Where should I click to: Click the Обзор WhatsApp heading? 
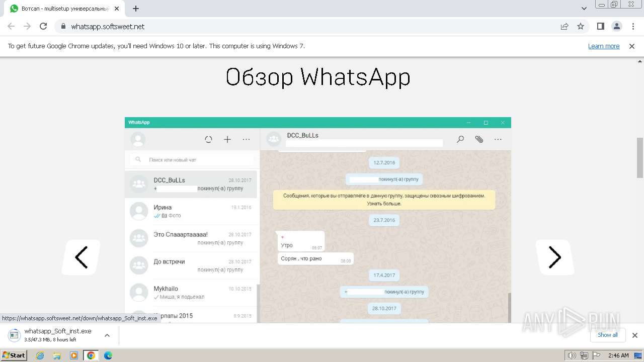click(318, 77)
